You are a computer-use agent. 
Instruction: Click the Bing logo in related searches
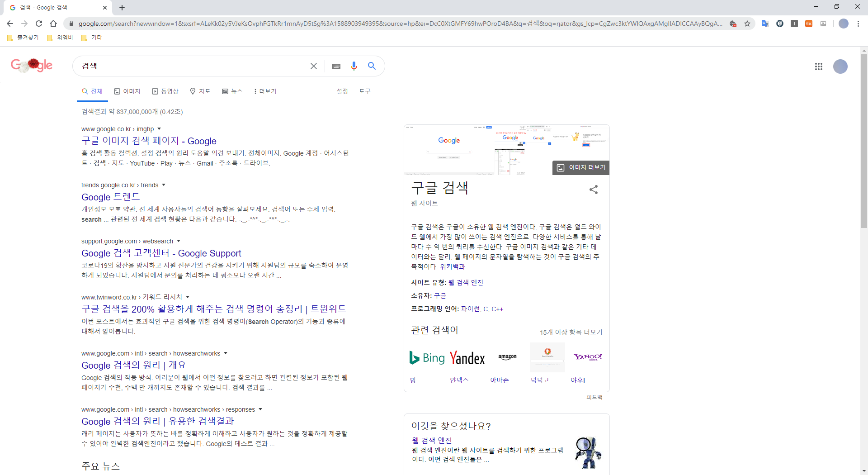click(x=427, y=358)
